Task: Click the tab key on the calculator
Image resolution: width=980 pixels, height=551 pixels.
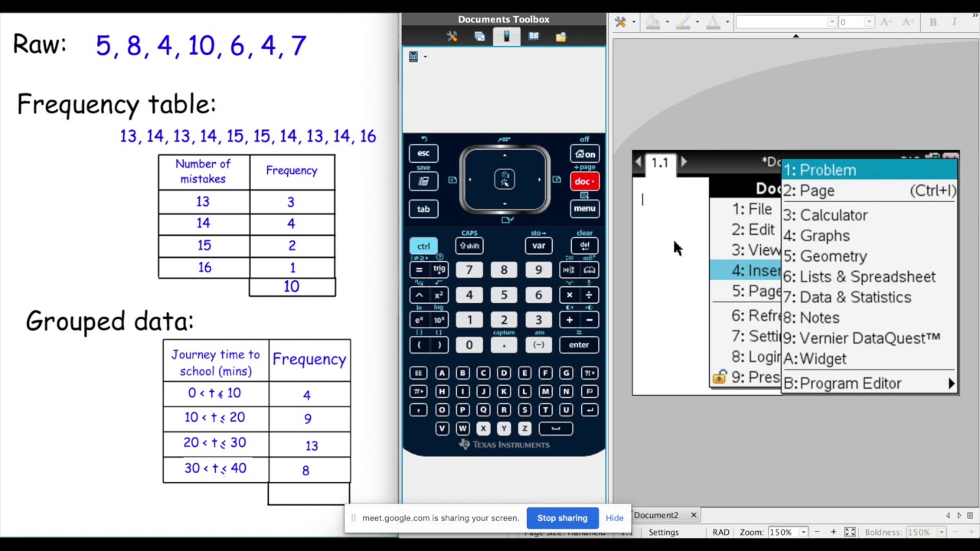Action: [x=423, y=209]
